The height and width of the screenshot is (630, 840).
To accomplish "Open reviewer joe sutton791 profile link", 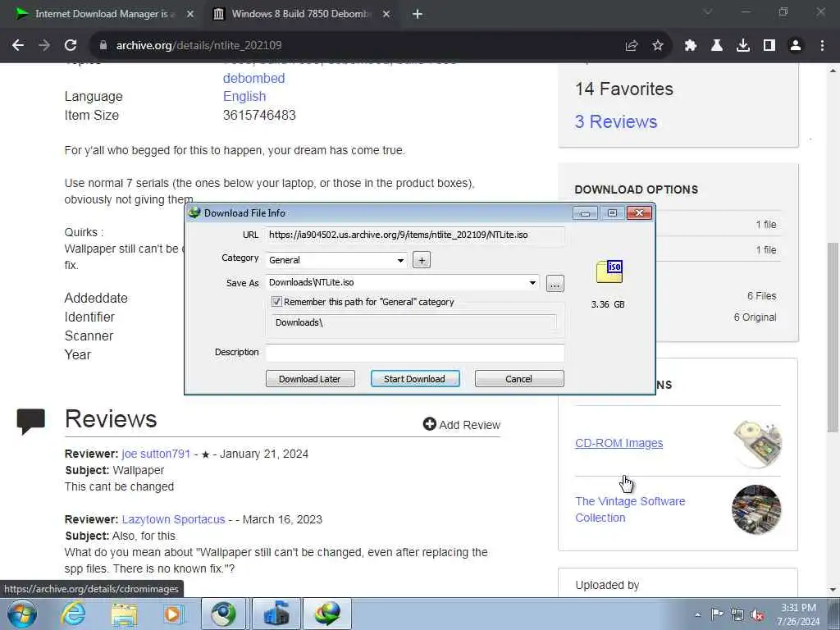I will point(156,454).
